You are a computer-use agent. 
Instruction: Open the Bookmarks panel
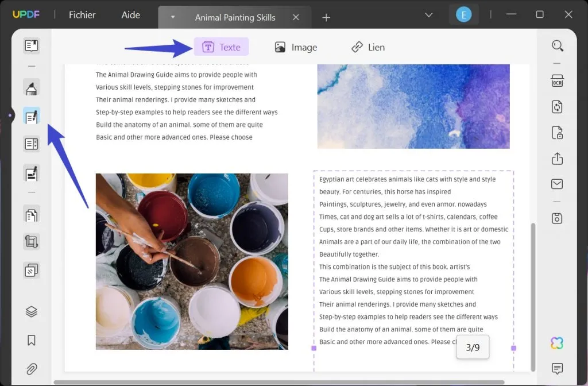coord(32,340)
